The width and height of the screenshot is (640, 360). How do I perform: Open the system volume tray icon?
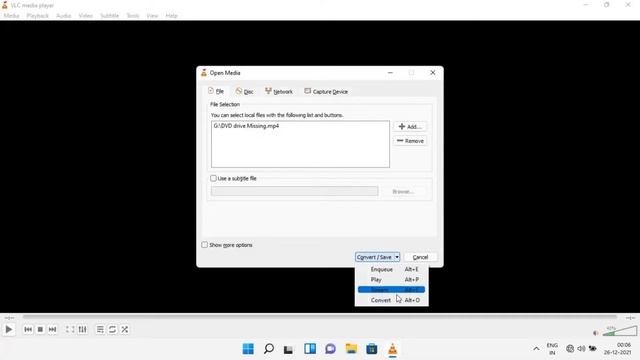(x=581, y=349)
